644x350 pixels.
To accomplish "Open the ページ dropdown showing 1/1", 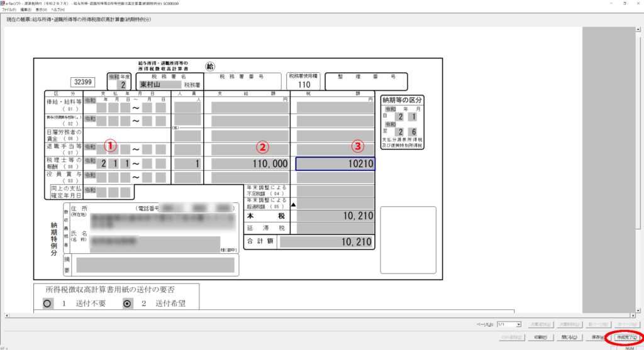I will [509, 324].
